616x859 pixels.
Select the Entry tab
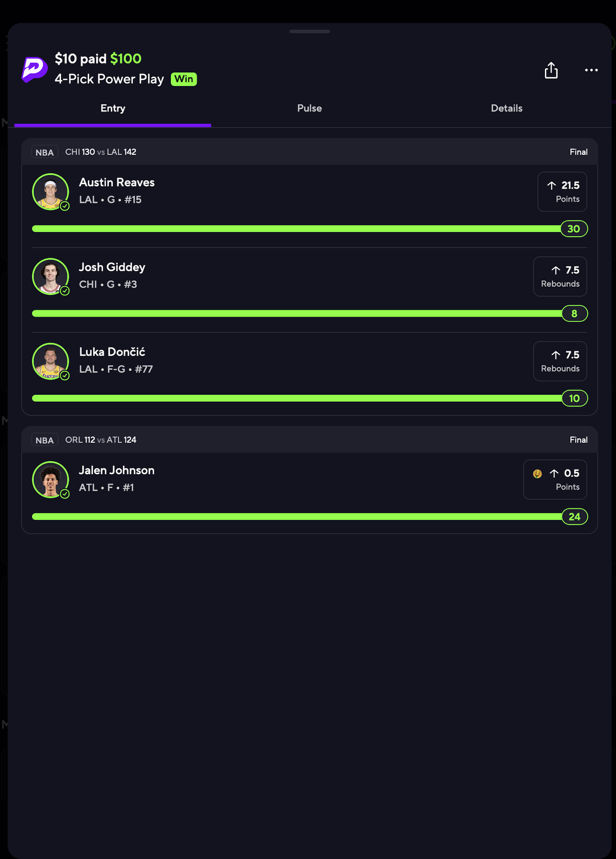113,108
